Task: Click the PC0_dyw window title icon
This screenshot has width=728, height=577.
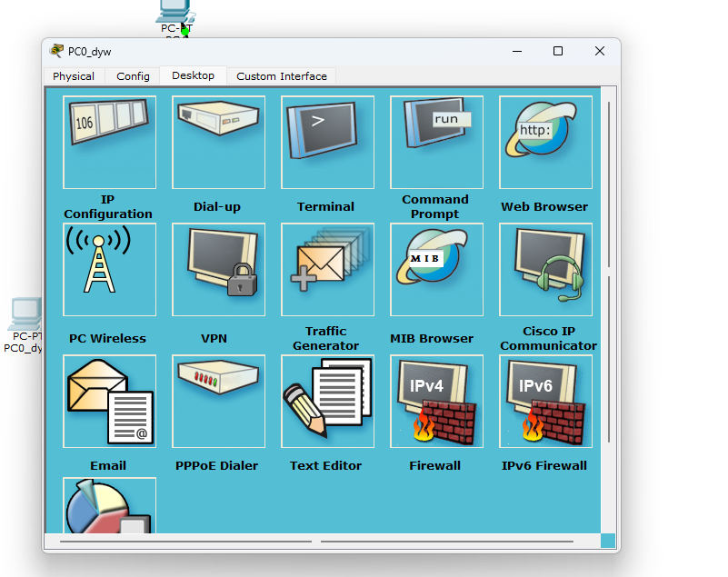Action: click(x=56, y=51)
